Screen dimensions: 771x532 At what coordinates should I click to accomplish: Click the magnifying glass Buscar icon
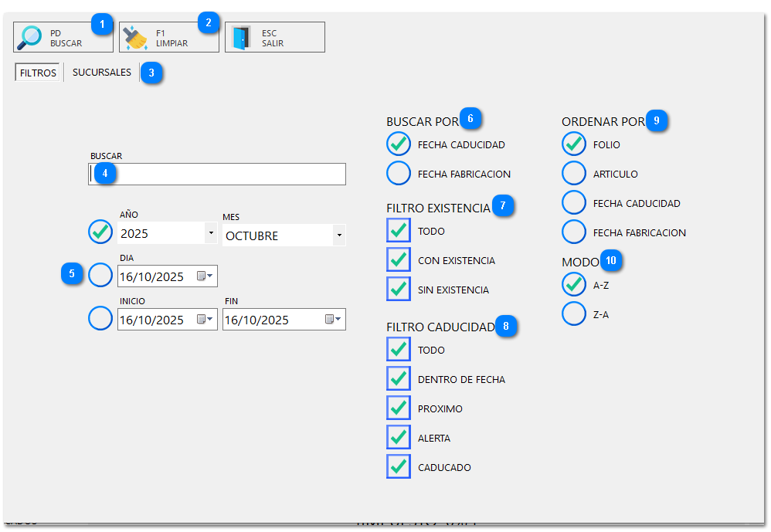click(31, 37)
